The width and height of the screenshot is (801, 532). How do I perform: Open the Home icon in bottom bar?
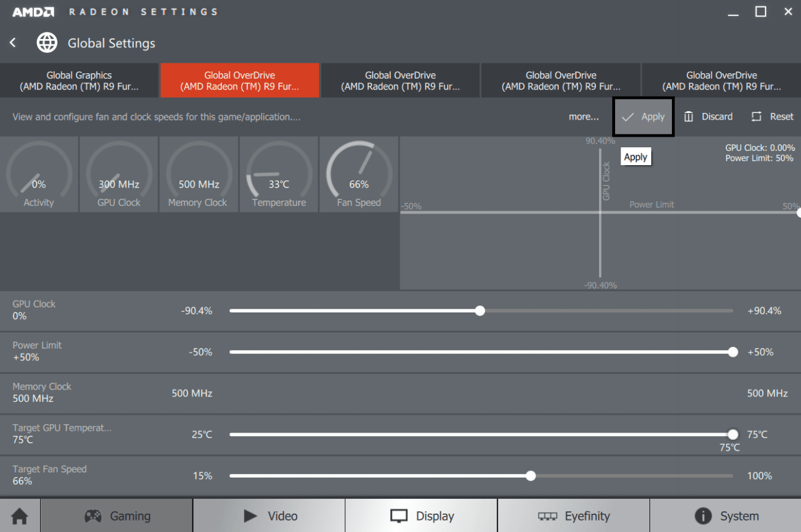tap(20, 516)
